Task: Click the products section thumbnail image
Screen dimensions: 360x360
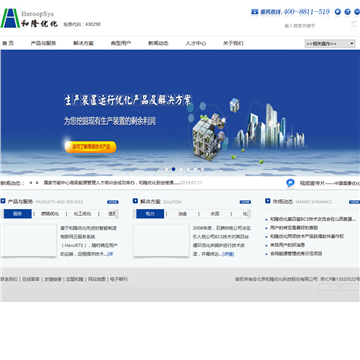Action: point(28,240)
